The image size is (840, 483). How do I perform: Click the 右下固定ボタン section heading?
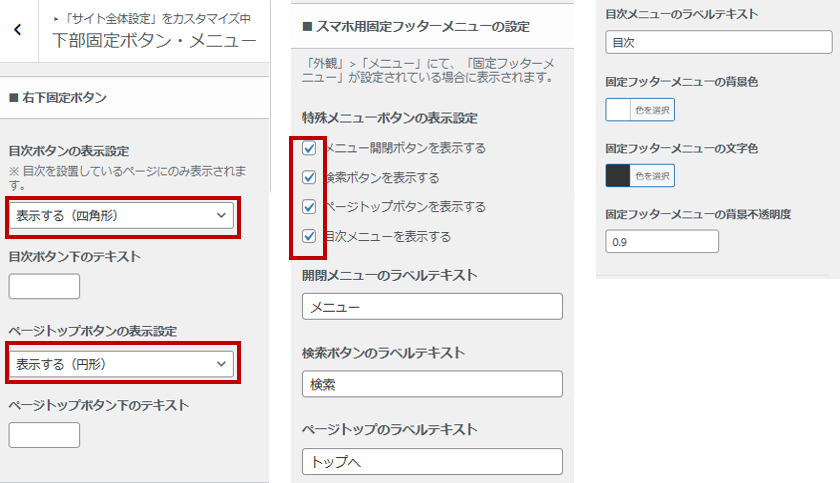[x=58, y=98]
